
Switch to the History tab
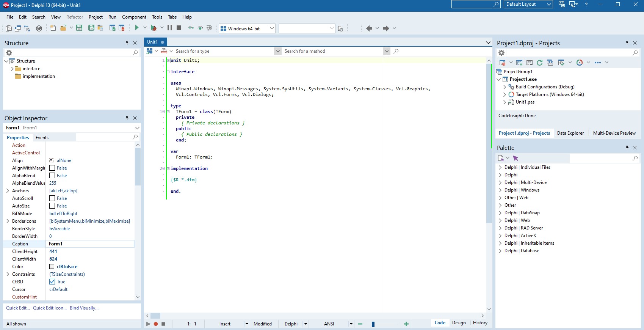(480, 323)
